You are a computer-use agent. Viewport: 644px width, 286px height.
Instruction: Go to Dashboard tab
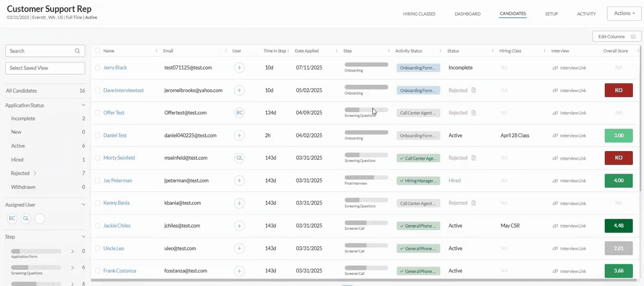[x=467, y=14]
